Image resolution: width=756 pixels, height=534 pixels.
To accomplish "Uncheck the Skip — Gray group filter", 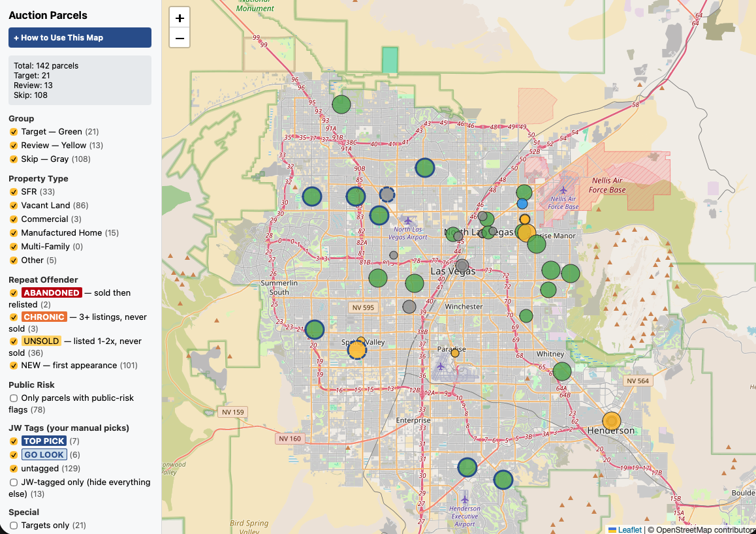I will (x=14, y=159).
